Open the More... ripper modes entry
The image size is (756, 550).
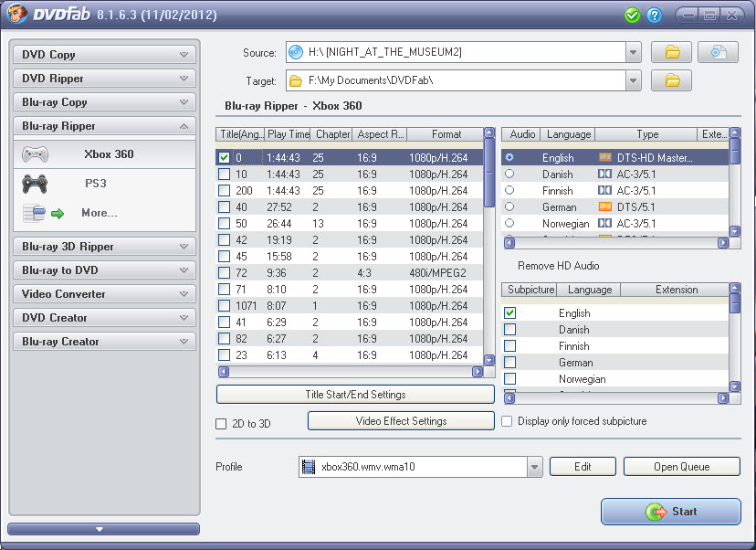click(x=104, y=213)
